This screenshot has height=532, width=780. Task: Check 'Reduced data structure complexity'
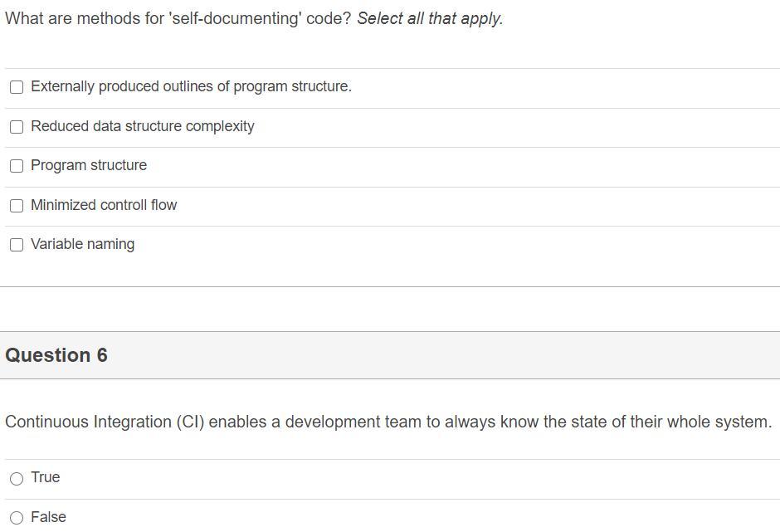pos(17,126)
